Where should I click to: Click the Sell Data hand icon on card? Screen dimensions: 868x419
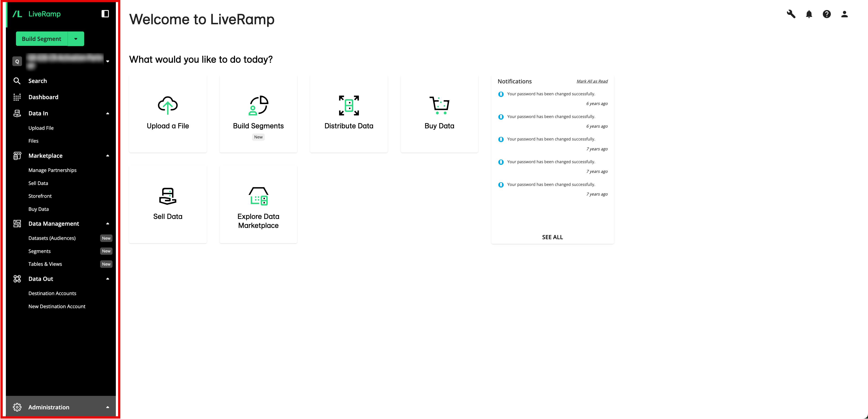tap(168, 196)
